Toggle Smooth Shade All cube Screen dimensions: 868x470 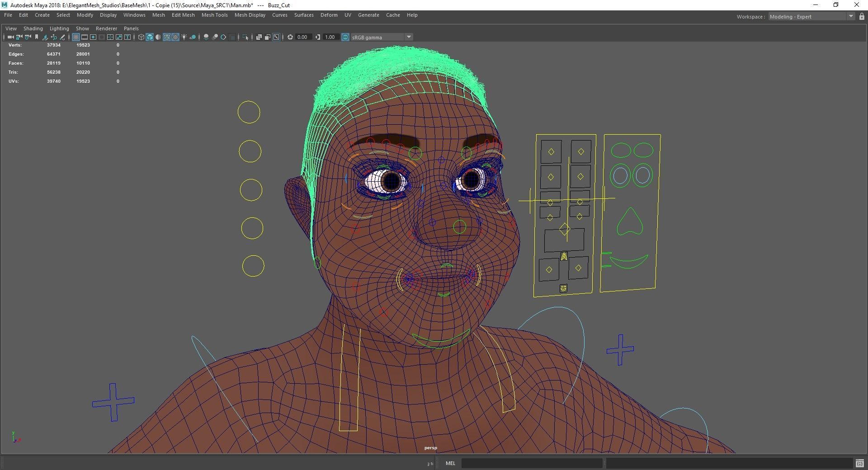click(x=150, y=37)
